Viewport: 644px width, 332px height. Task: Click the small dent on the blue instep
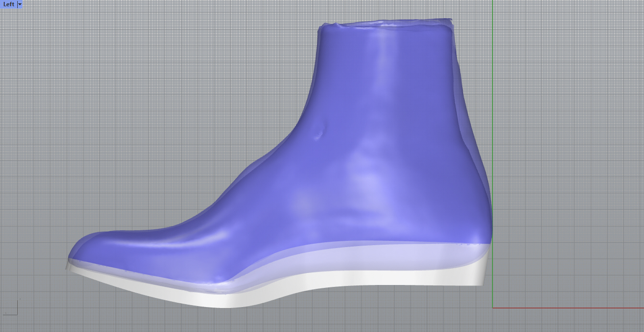318,136
